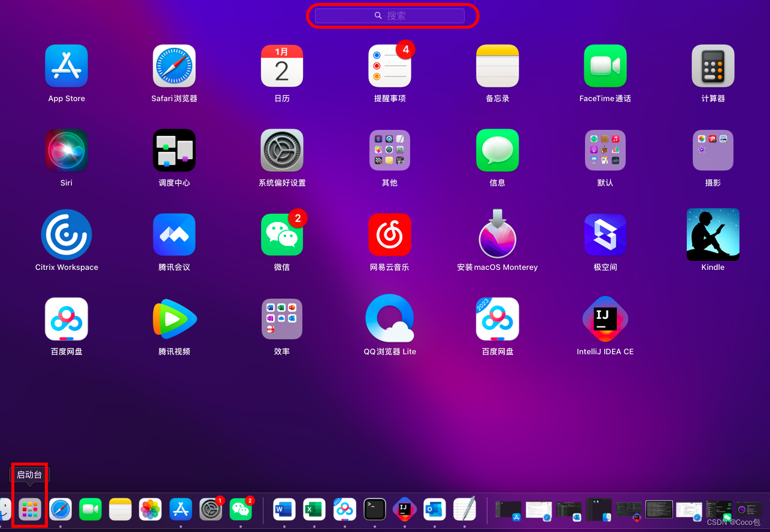Launch FaceTime通话 from the Launchpad grid
Viewport: 770px width, 532px height.
(605, 66)
